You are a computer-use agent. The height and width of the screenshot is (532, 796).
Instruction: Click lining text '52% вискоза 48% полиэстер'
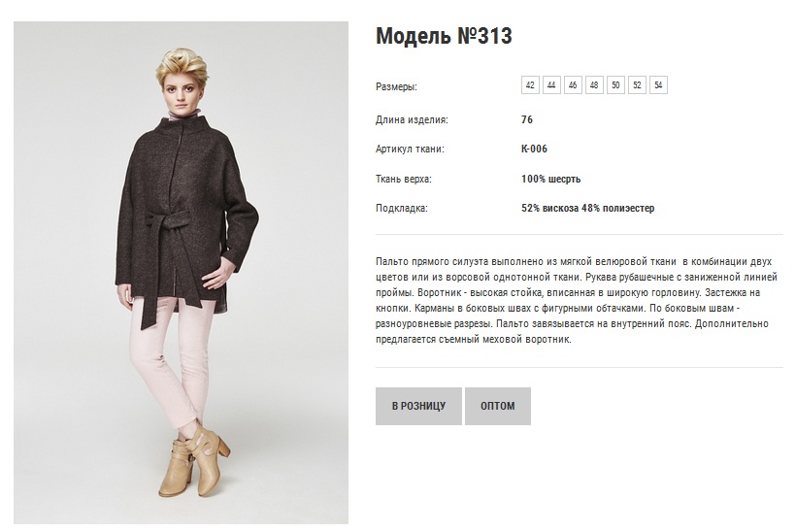588,208
